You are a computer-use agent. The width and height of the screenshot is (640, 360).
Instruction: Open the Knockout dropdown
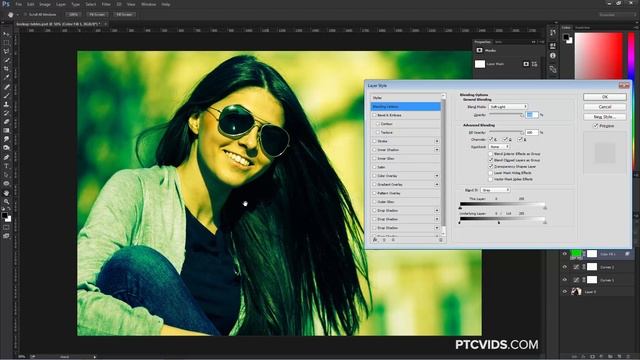pos(499,147)
